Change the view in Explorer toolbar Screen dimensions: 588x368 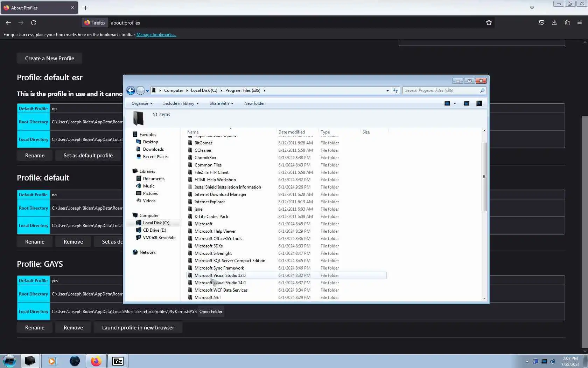(x=447, y=103)
